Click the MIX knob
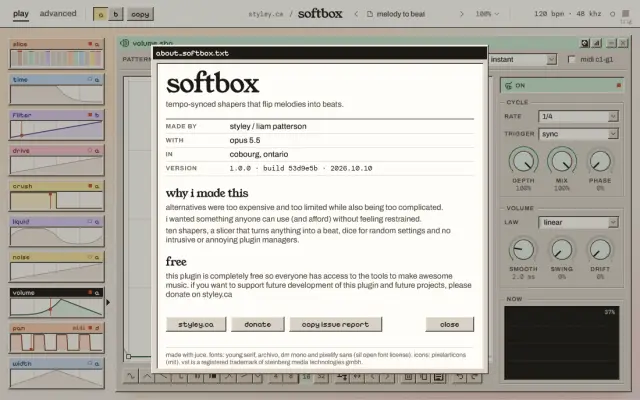This screenshot has width=640, height=400. (x=562, y=161)
